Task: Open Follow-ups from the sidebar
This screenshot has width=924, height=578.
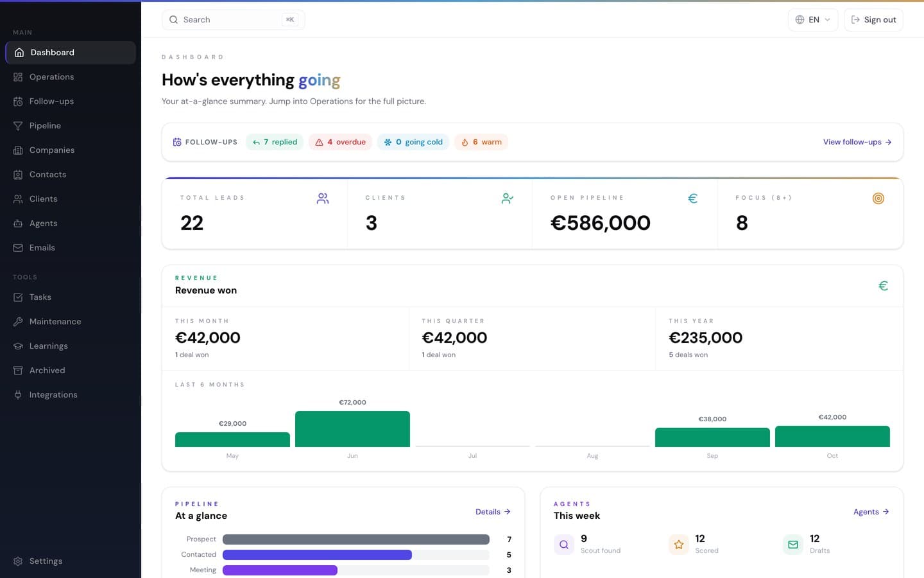Action: [x=71, y=101]
